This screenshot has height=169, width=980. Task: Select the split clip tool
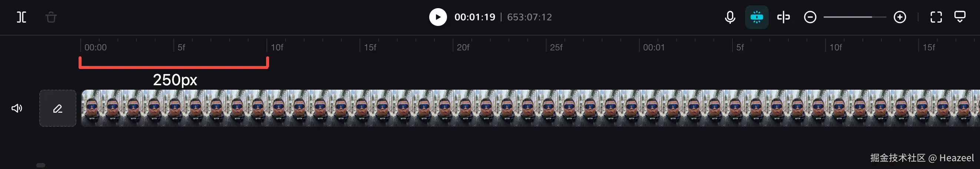click(x=22, y=17)
